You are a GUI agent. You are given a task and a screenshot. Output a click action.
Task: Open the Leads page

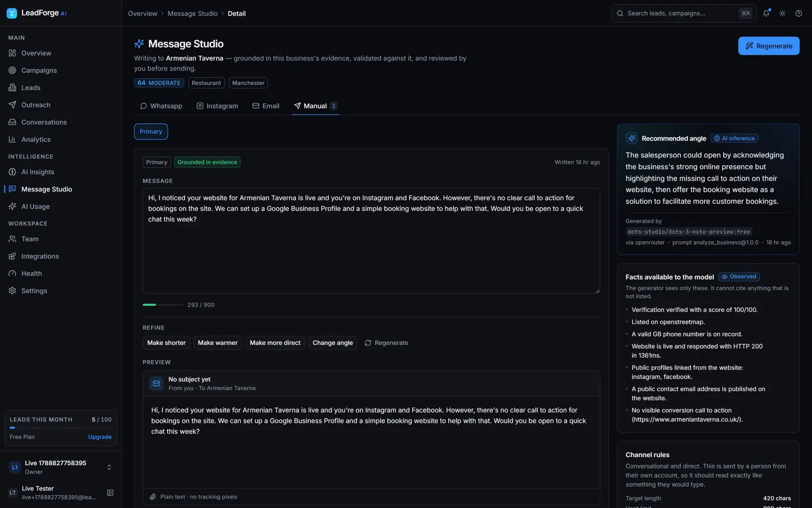tap(61, 87)
